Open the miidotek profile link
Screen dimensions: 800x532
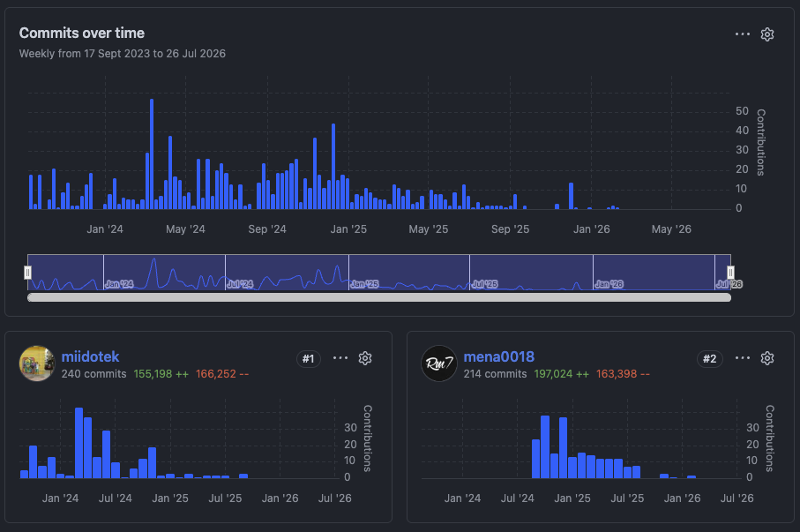(90, 356)
